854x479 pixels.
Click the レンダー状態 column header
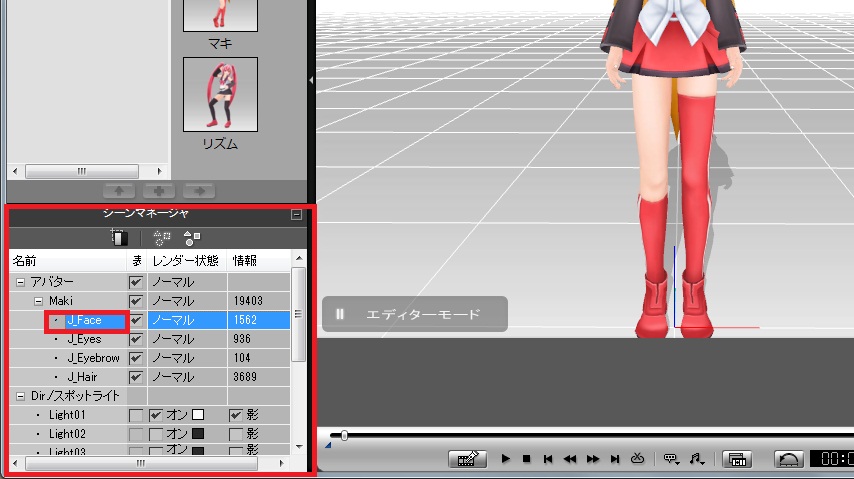(x=187, y=260)
